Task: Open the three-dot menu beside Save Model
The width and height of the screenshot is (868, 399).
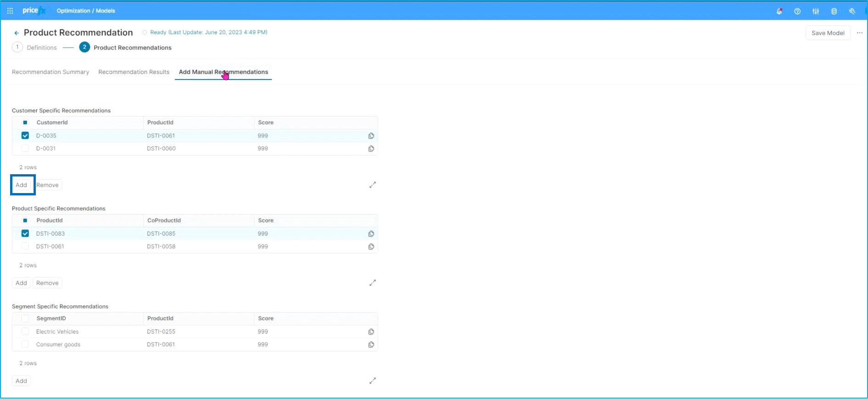Action: (860, 33)
